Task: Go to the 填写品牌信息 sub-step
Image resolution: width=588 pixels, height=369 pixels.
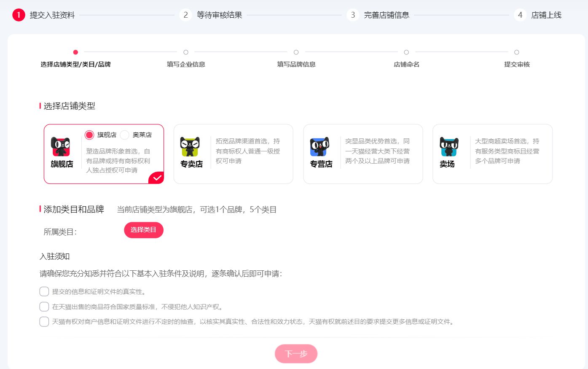Action: click(x=296, y=52)
